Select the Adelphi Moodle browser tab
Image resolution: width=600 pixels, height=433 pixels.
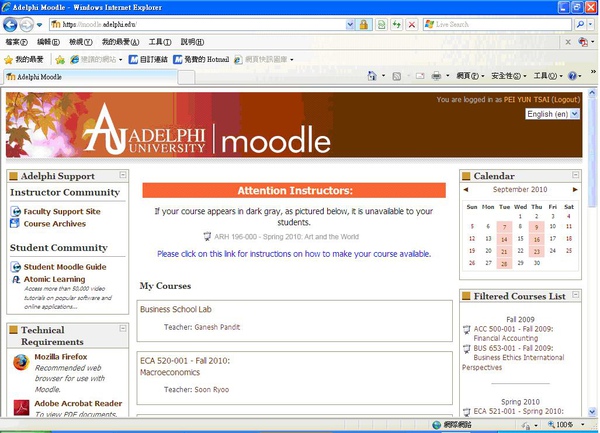[x=90, y=77]
